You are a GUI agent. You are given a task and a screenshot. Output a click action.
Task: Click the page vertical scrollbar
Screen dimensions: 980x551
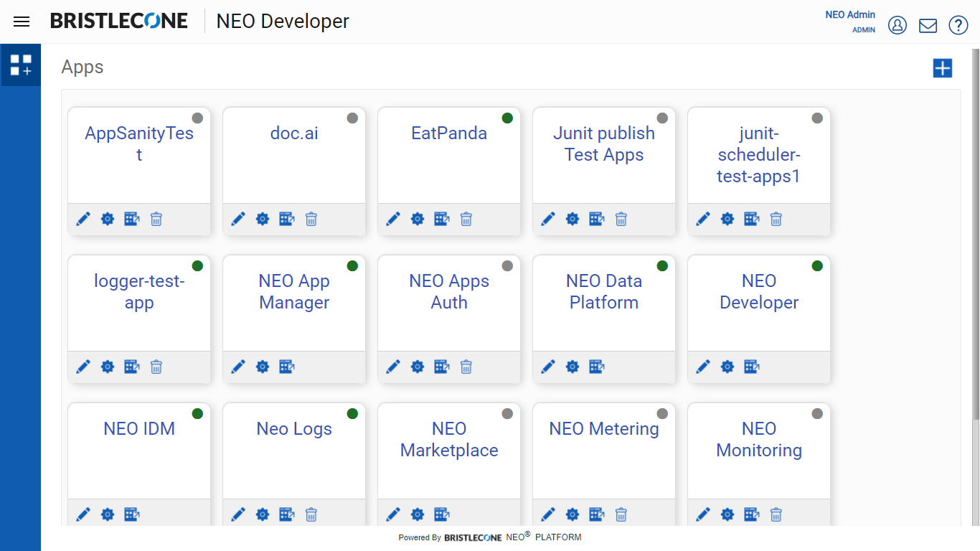click(x=975, y=233)
